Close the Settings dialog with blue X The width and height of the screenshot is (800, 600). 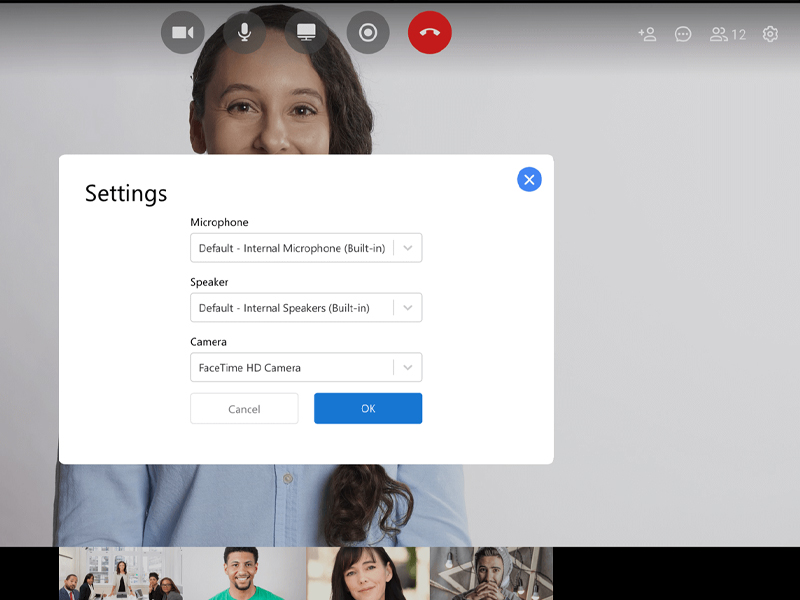pos(529,180)
